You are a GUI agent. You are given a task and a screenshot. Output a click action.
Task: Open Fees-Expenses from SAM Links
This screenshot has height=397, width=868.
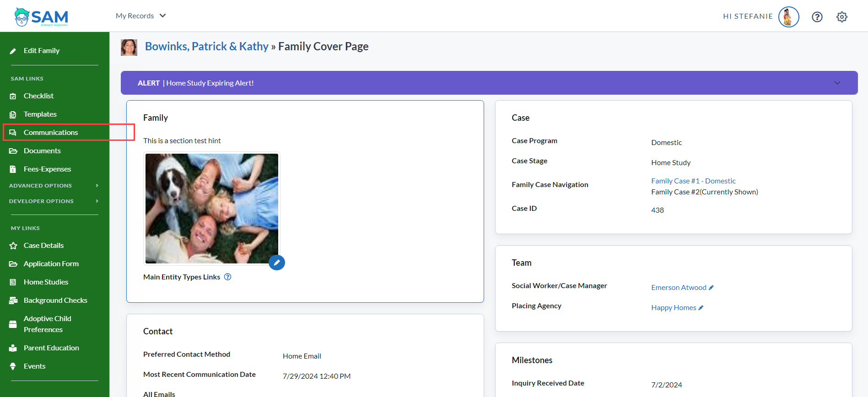click(48, 169)
